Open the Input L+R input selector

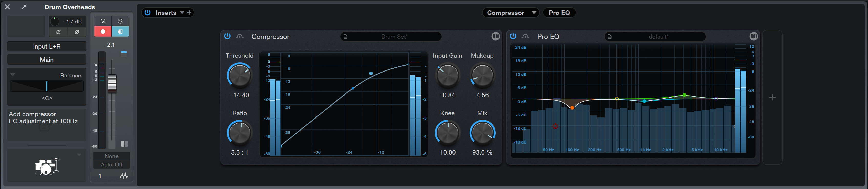click(47, 46)
